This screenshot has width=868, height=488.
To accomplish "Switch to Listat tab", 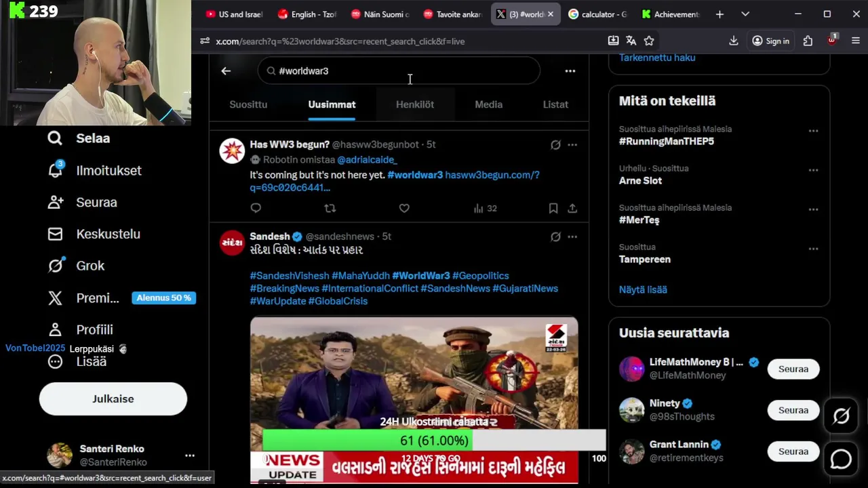I will point(555,104).
